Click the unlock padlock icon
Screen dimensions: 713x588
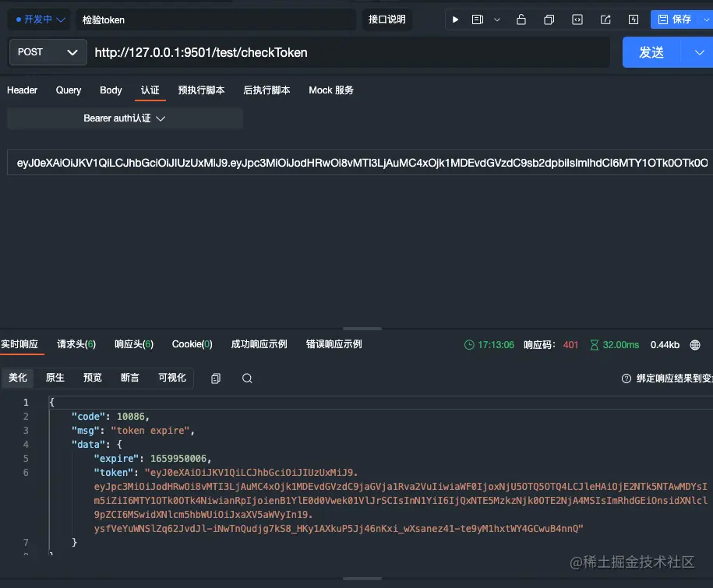[521, 19]
